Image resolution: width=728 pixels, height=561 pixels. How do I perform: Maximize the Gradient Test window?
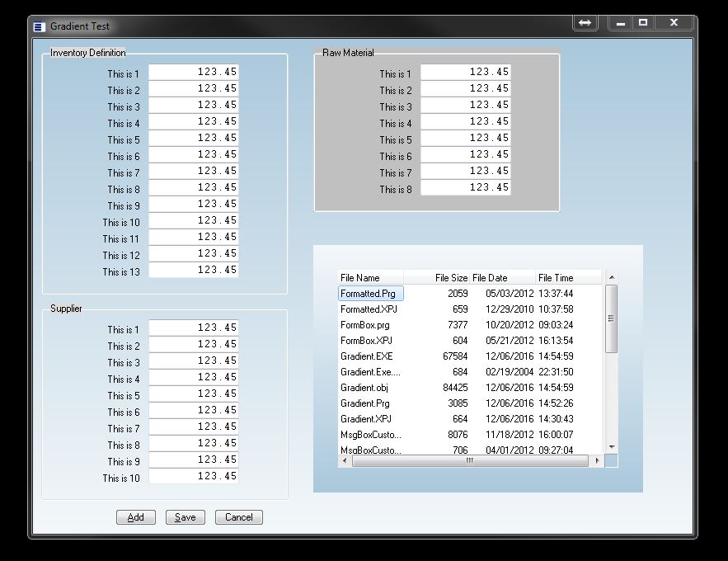tap(643, 23)
